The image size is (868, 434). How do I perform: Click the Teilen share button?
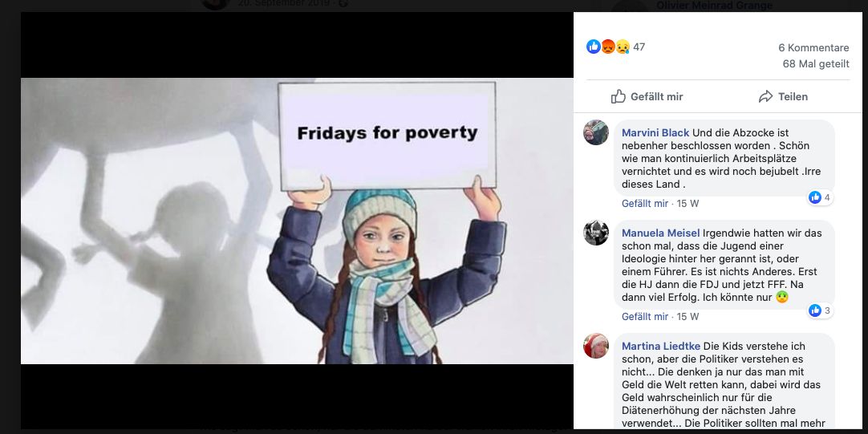point(783,96)
